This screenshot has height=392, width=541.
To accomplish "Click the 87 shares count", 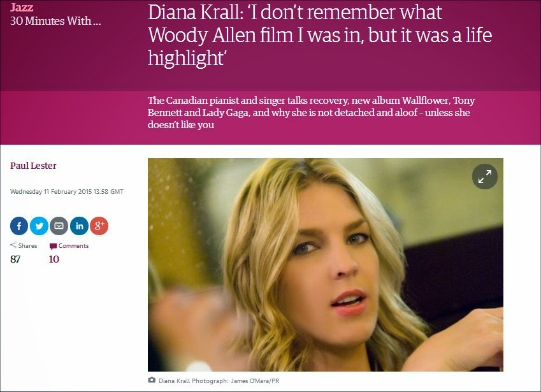I will 15,259.
